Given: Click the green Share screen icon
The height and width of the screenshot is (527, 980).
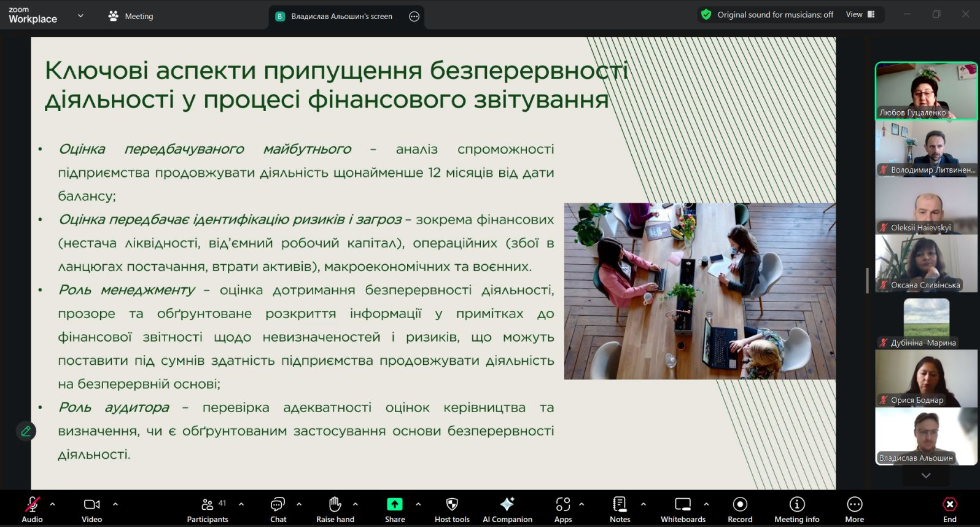Looking at the screenshot, I should pyautogui.click(x=395, y=504).
